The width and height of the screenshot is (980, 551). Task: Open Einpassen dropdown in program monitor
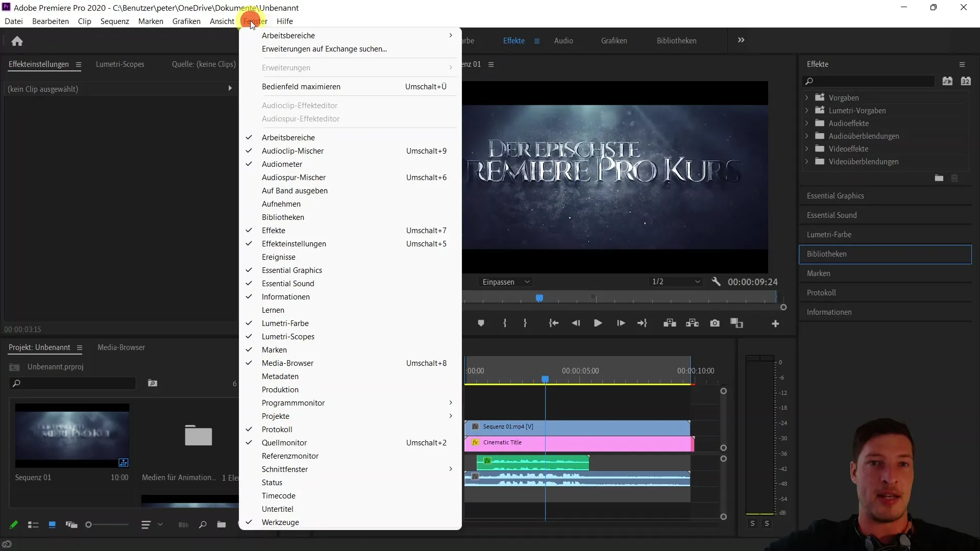coord(505,282)
